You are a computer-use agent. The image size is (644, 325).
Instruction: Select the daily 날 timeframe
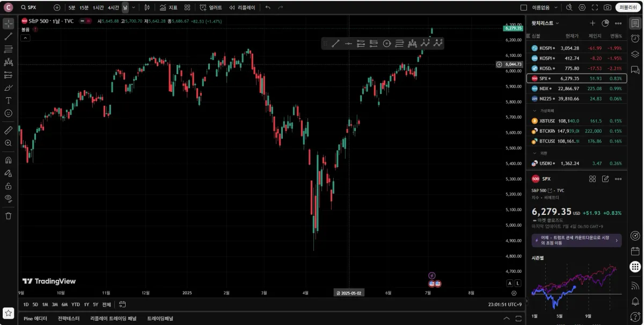(125, 8)
